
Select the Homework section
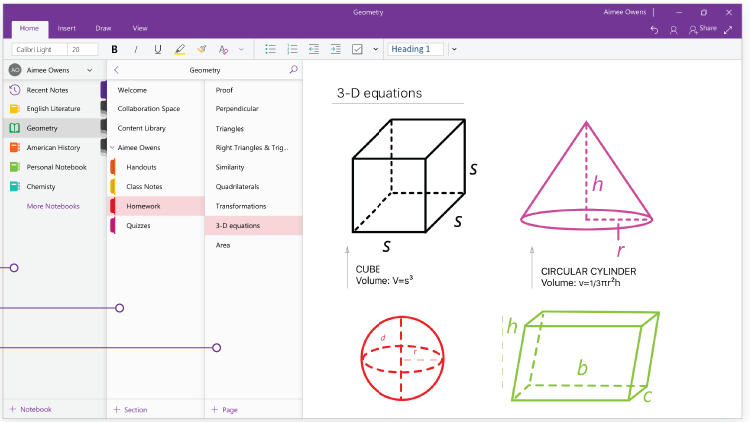(x=155, y=206)
